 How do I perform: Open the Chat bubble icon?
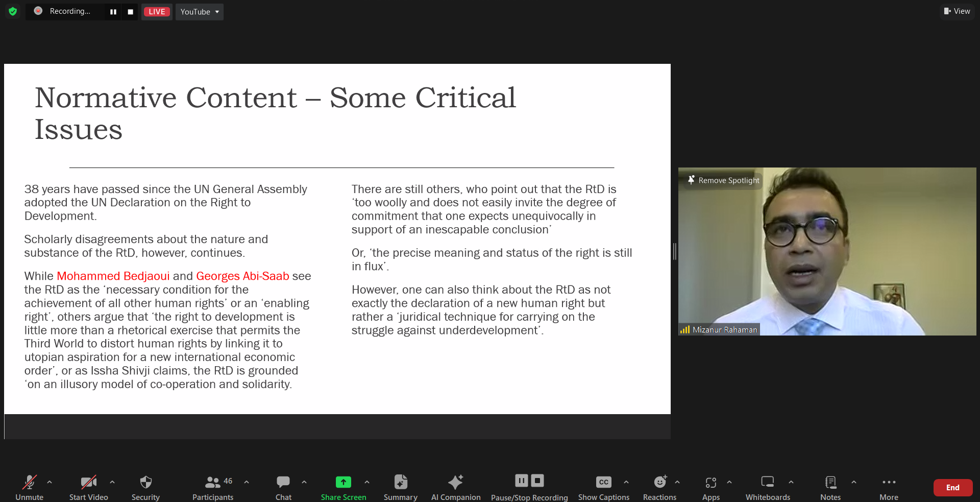[283, 482]
